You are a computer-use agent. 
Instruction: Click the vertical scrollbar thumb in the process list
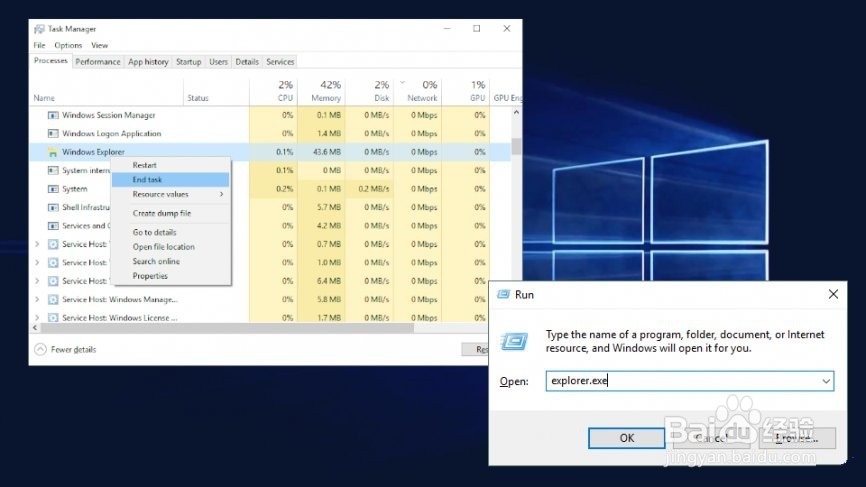point(516,146)
